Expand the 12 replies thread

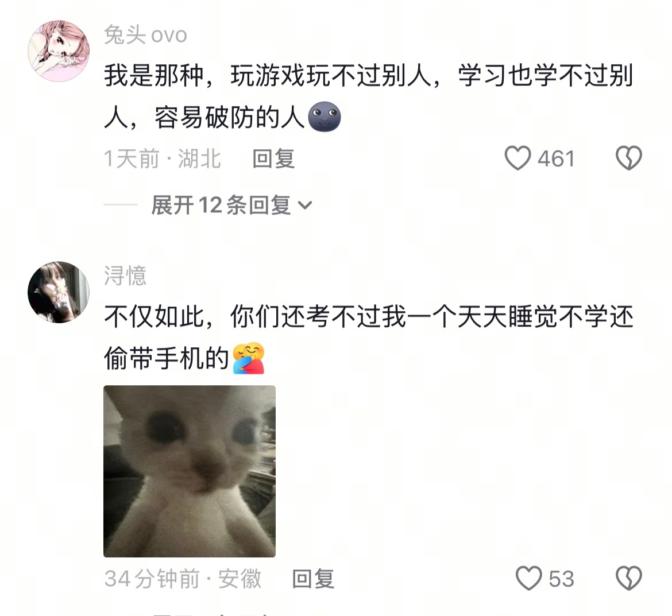(231, 205)
